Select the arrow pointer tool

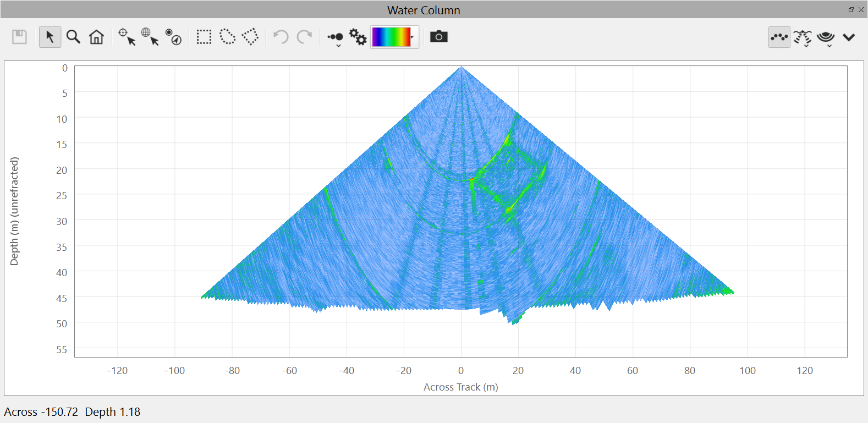pyautogui.click(x=50, y=37)
